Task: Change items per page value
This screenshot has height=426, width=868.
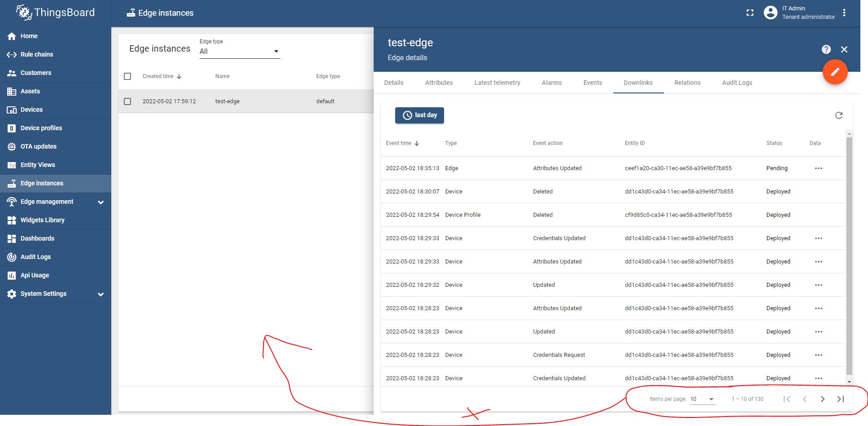Action: [x=702, y=399]
